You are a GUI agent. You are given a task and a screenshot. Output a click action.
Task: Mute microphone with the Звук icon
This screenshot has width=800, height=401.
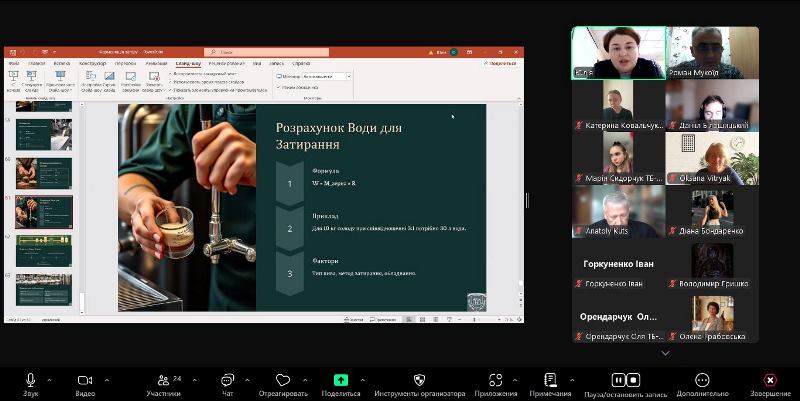pyautogui.click(x=30, y=380)
